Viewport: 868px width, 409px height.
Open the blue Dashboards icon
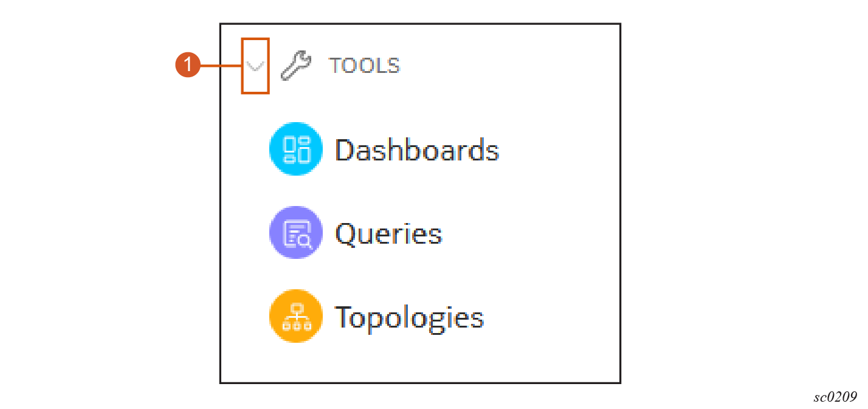pyautogui.click(x=296, y=149)
